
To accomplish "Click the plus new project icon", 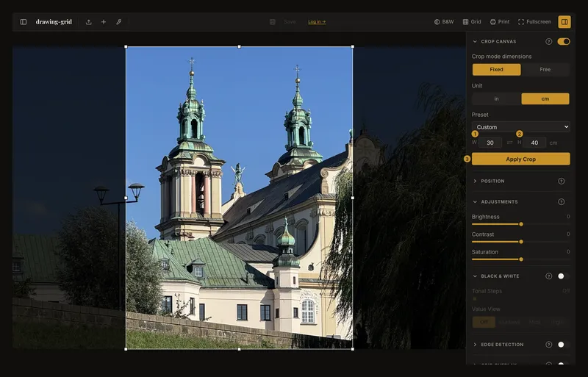I will (104, 22).
